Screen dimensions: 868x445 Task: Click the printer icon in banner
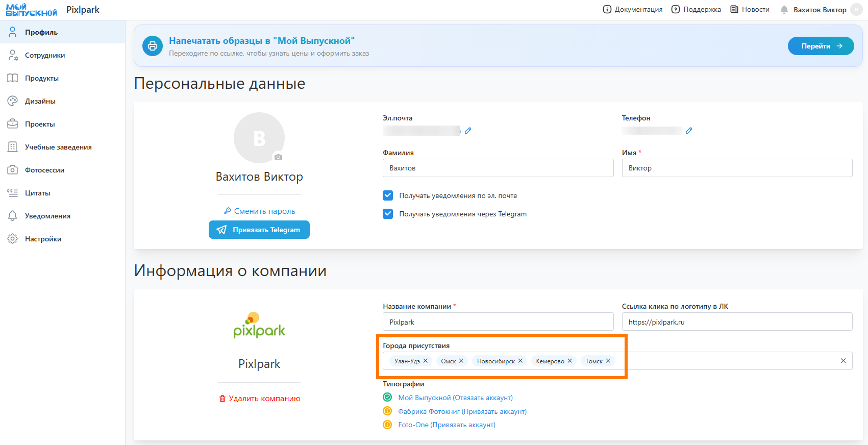152,46
